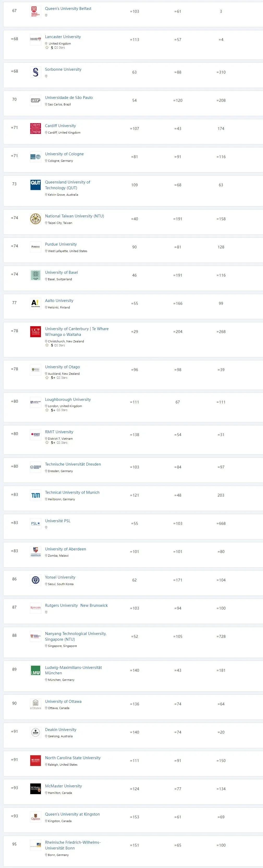Screen dimensions: 263x868
Task: Click the Aalto University logo
Action: pos(35,303)
